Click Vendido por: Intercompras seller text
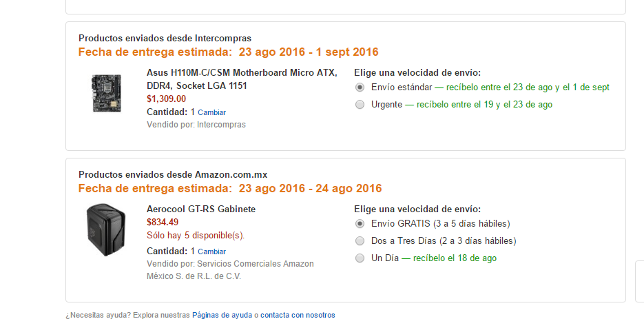This screenshot has width=644, height=319. (196, 125)
